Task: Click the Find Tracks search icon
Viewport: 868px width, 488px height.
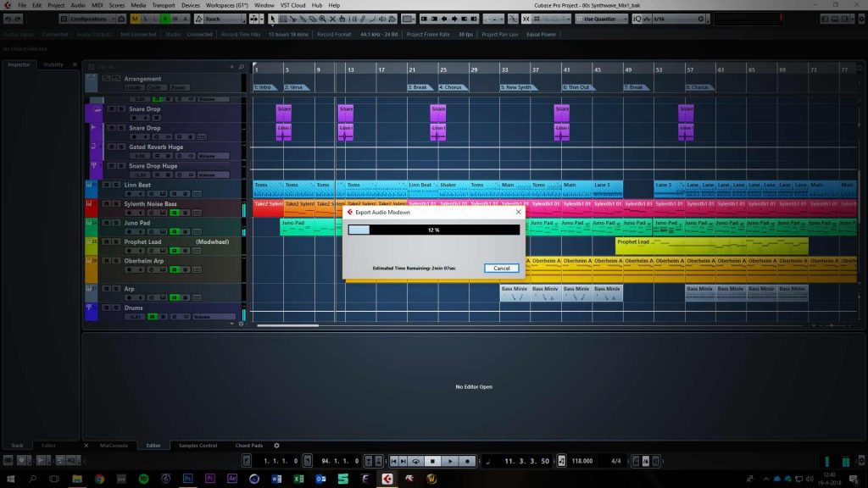Action: click(x=242, y=67)
